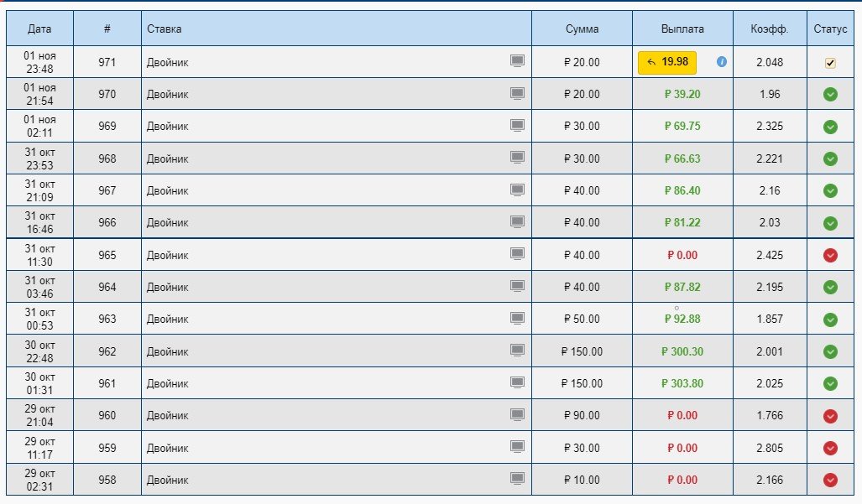The width and height of the screenshot is (862, 504).
Task: Open the Двойник bet in row 969
Action: point(168,127)
